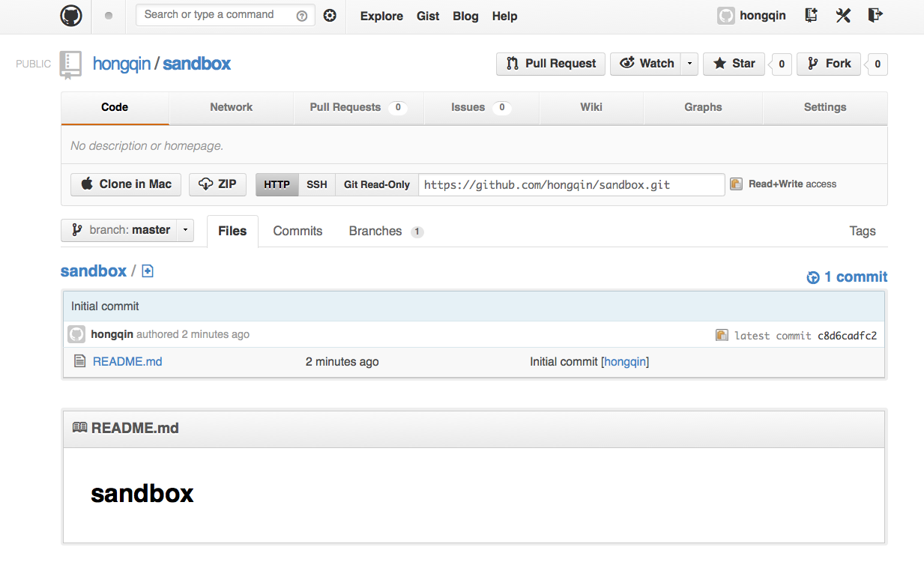Click README.md panel heading

pyautogui.click(x=135, y=429)
